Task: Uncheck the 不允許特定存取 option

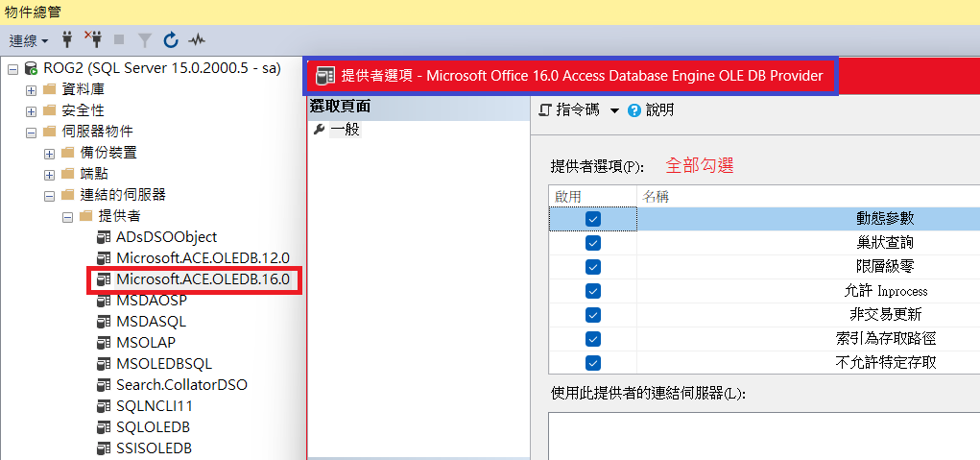Action: [x=593, y=363]
